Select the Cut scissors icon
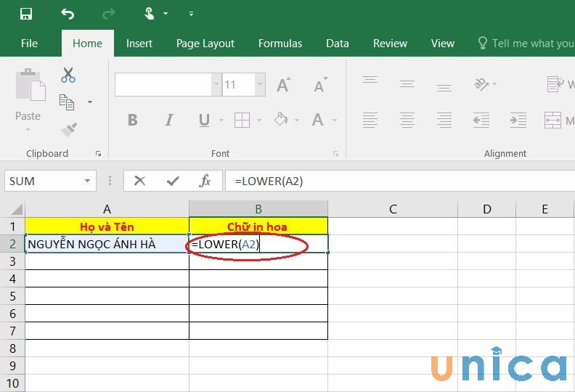 (68, 75)
